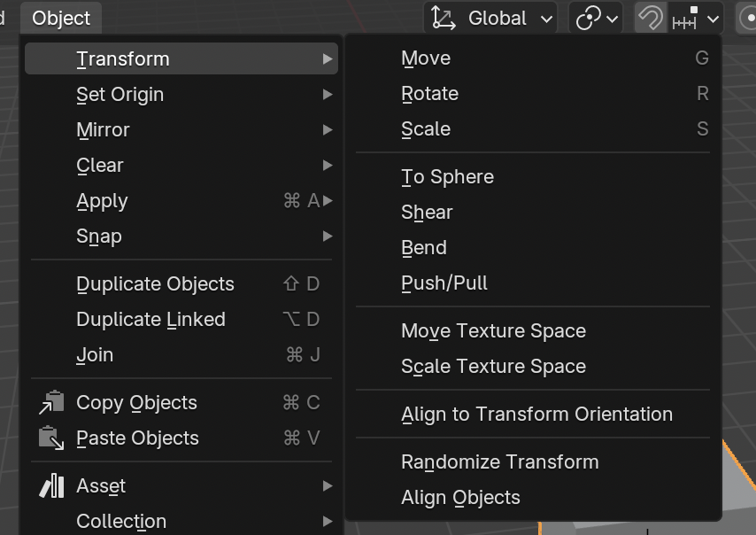Toggle proportional editing icon
Image resolution: width=756 pixels, height=535 pixels.
tap(747, 19)
